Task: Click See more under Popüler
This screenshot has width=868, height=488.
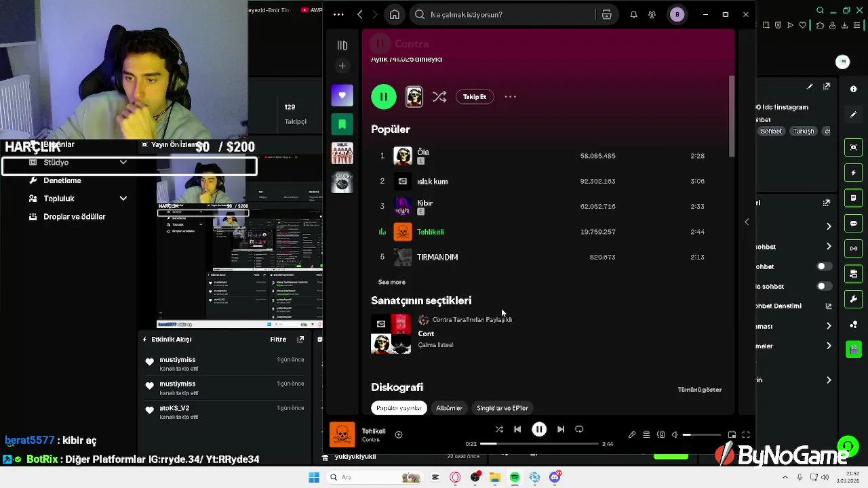Action: click(x=392, y=282)
